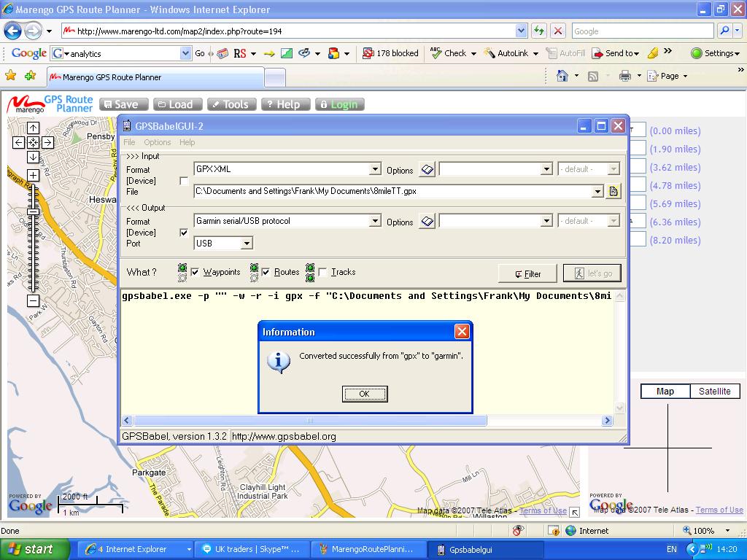Screen dimensions: 747x560
Task: Open the input file browse icon
Action: [x=614, y=191]
